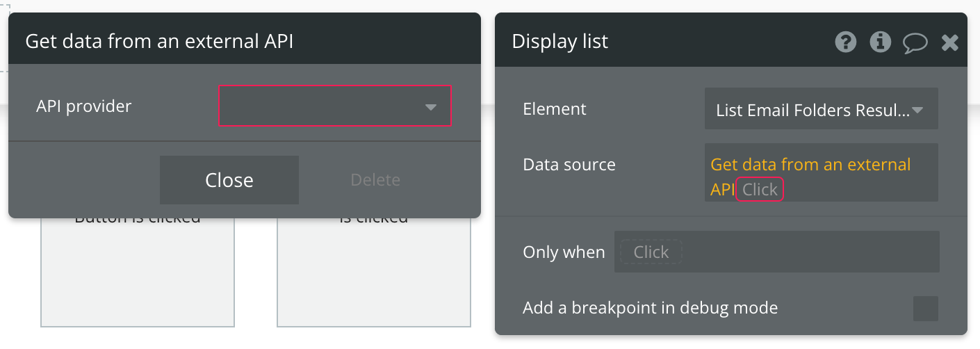Click the 'Data source' label
The height and width of the screenshot is (349, 980).
[x=569, y=165]
